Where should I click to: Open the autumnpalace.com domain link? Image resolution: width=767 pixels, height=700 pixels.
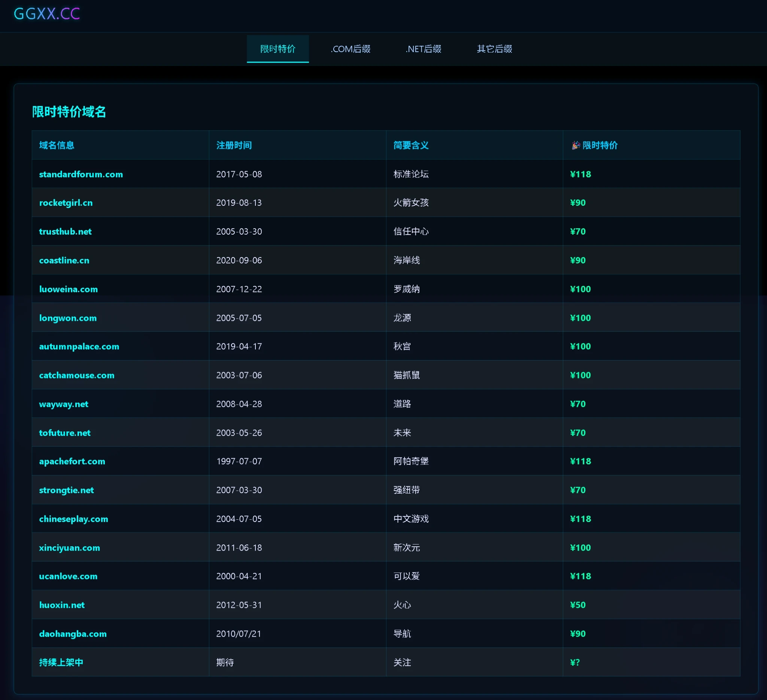[79, 346]
